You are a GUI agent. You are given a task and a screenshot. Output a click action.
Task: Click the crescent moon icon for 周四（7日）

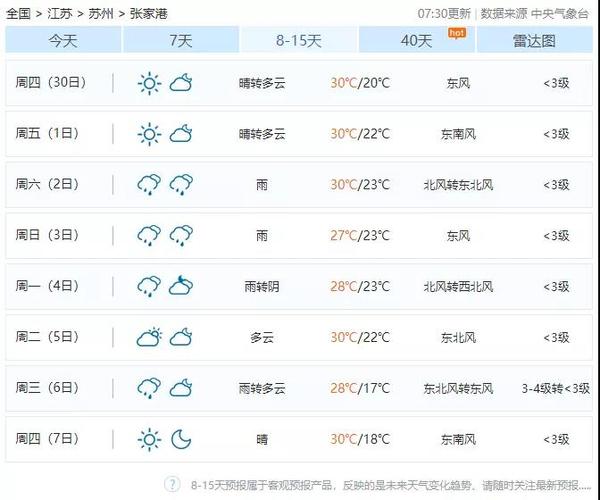point(181,439)
